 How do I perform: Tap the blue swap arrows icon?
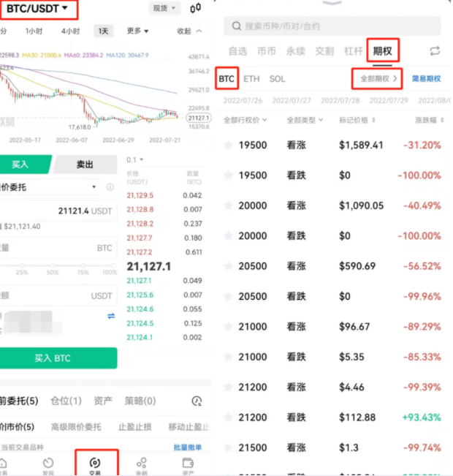coord(111,316)
